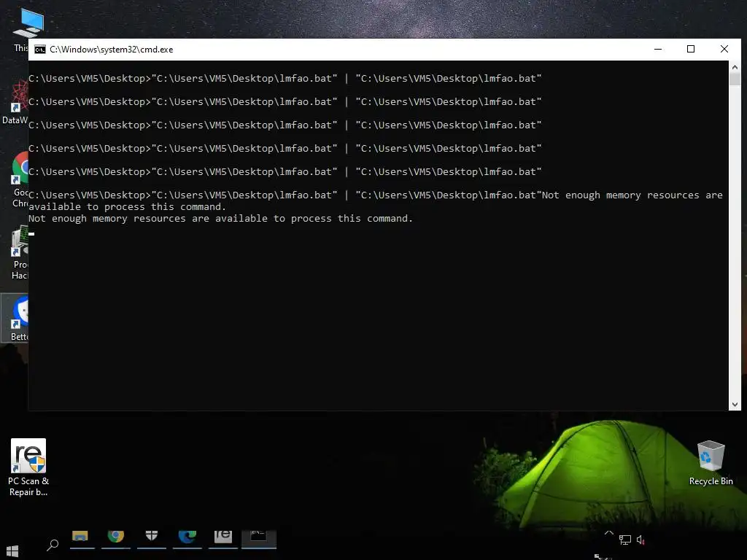Open Restoro app in taskbar
Viewport: 747px width, 560px height.
pos(223,537)
